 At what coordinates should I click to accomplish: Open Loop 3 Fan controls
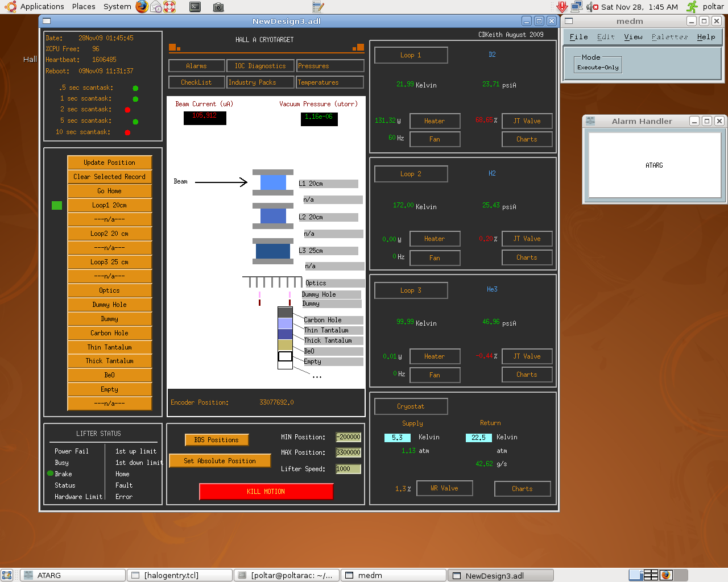click(435, 375)
